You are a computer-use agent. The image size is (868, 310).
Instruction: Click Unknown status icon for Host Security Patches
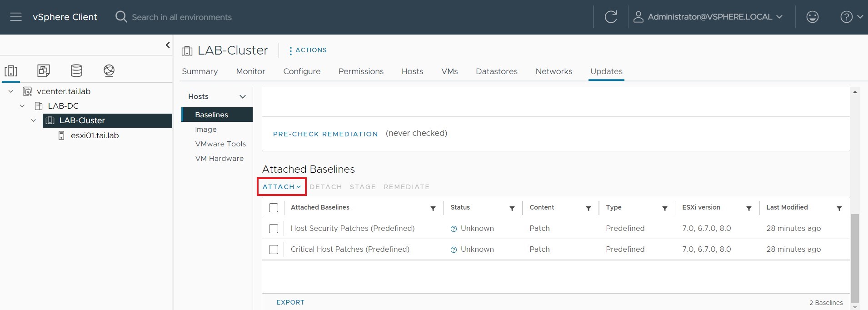[454, 229]
